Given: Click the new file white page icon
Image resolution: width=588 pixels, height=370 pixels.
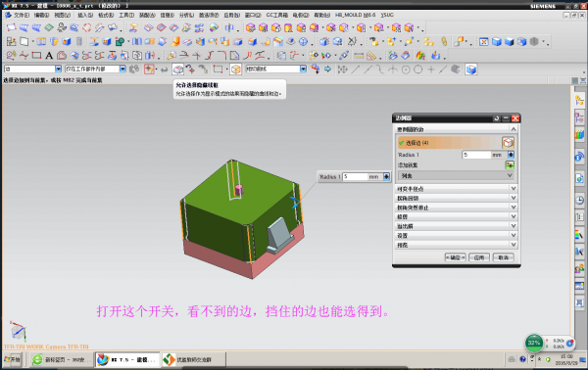Looking at the screenshot, I should pos(24,41).
